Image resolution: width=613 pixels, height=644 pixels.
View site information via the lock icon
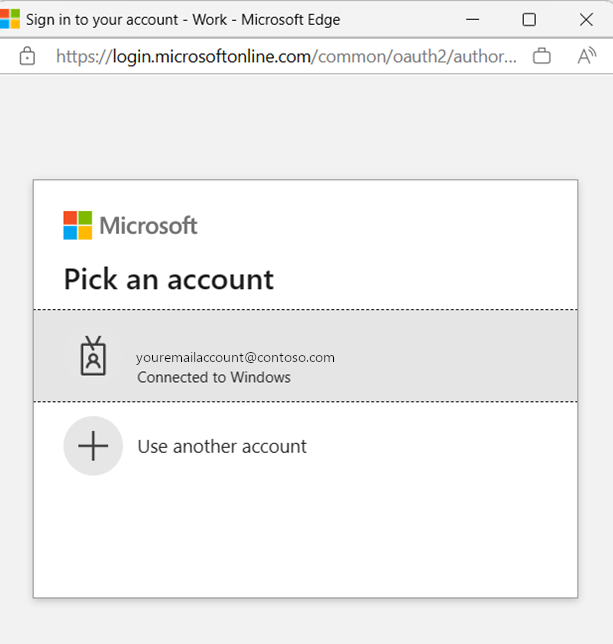pos(27,57)
